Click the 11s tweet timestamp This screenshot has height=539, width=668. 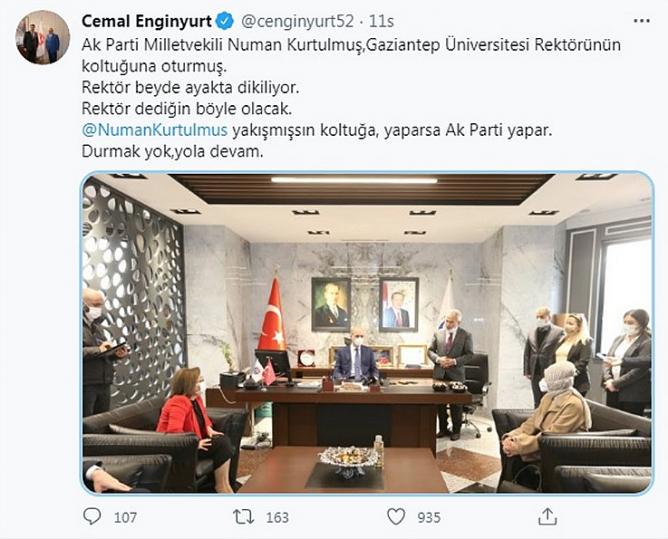[x=381, y=21]
